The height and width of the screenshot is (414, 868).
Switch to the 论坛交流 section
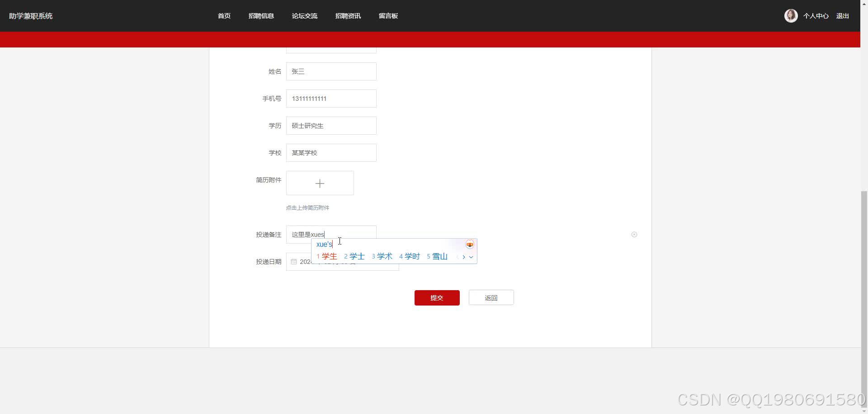tap(305, 15)
